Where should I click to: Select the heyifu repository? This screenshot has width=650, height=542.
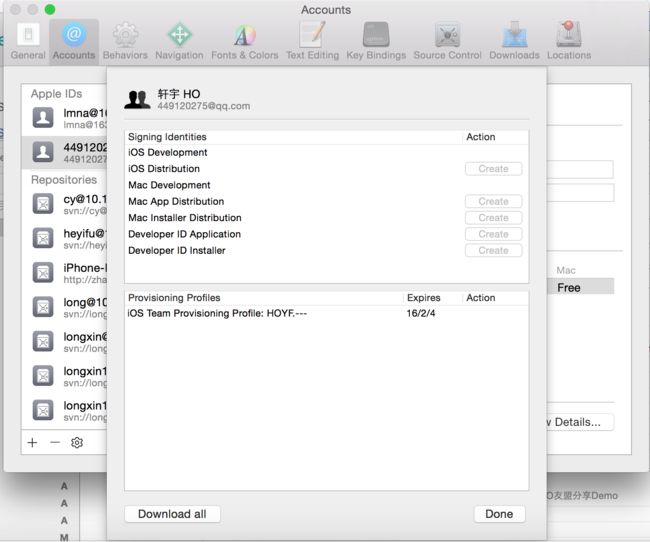[64, 239]
